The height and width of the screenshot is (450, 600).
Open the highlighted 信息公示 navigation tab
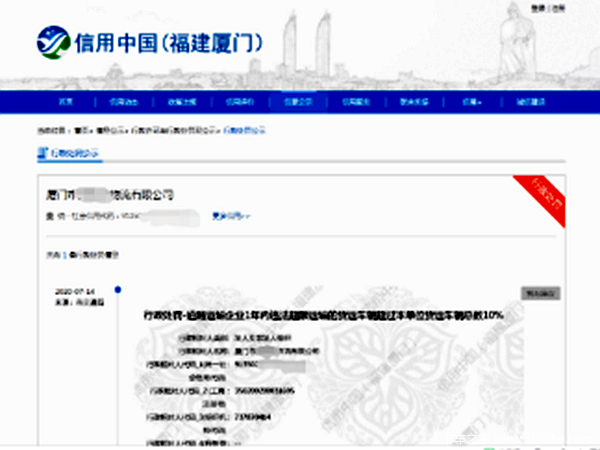point(298,102)
